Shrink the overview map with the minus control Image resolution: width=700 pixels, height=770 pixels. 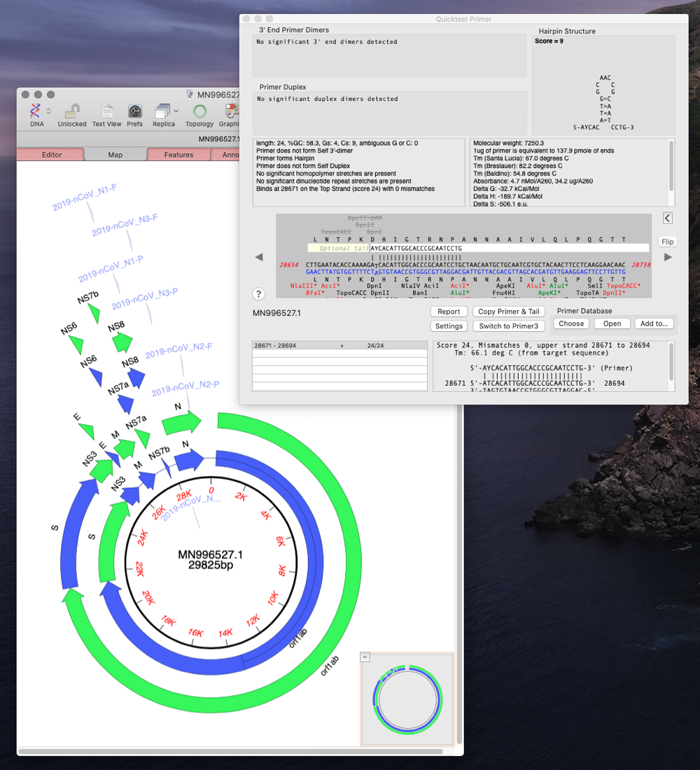click(x=365, y=657)
